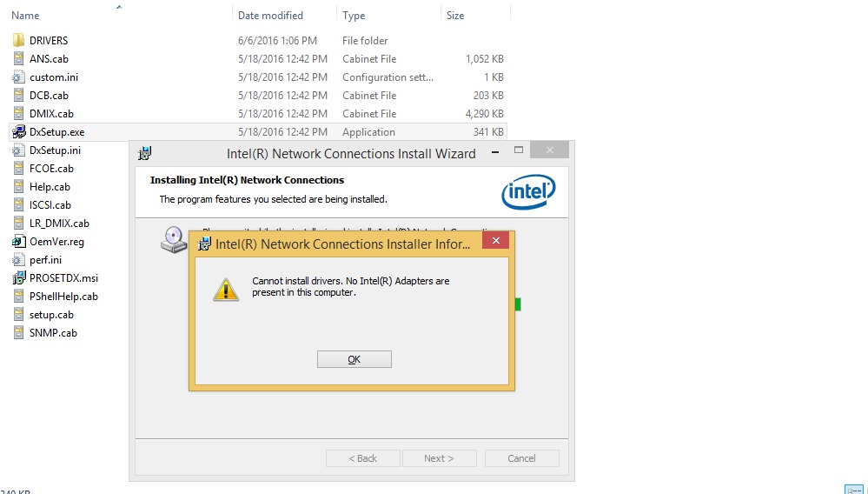Click the PROSETDX.msi installer icon
This screenshot has height=494, width=868.
pos(18,278)
